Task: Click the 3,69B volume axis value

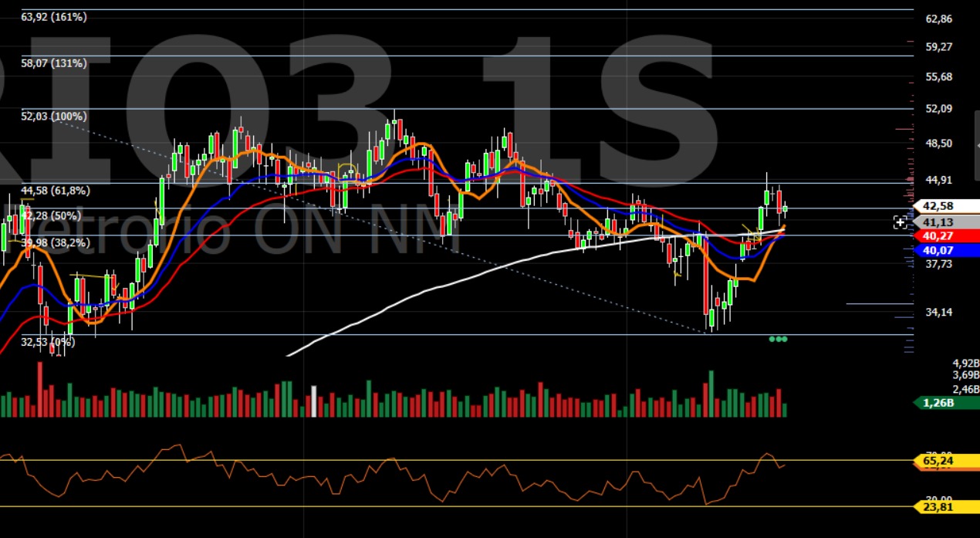Action: click(x=965, y=376)
